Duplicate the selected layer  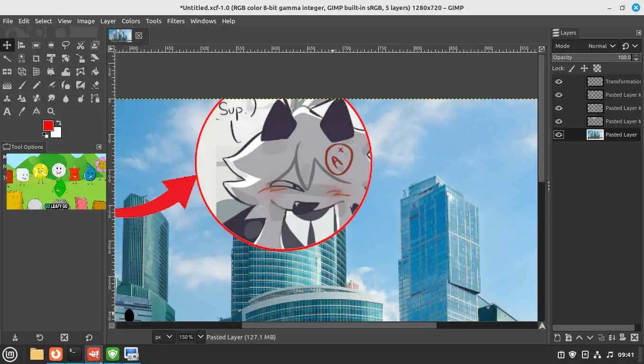point(601,337)
